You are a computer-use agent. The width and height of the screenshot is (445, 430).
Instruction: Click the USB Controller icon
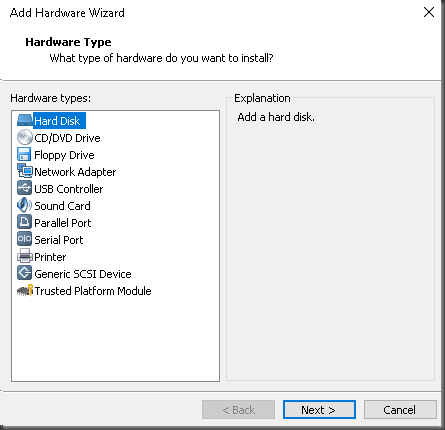(24, 188)
